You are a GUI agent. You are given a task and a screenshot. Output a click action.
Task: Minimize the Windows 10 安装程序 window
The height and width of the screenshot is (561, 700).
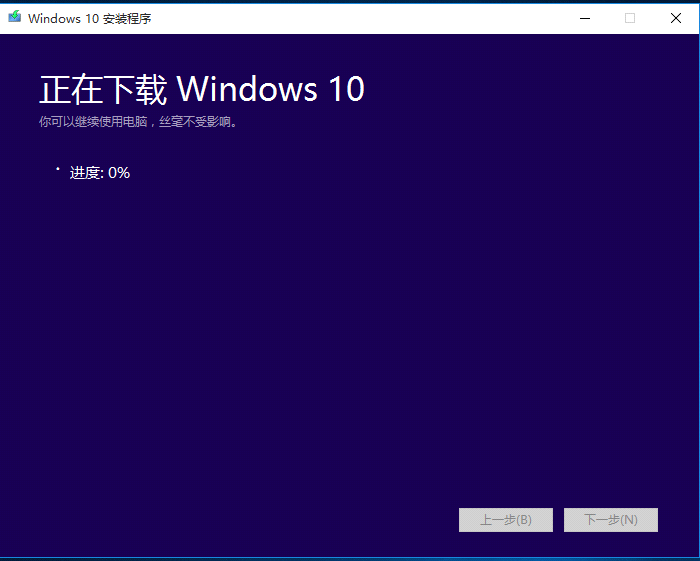pos(585,18)
